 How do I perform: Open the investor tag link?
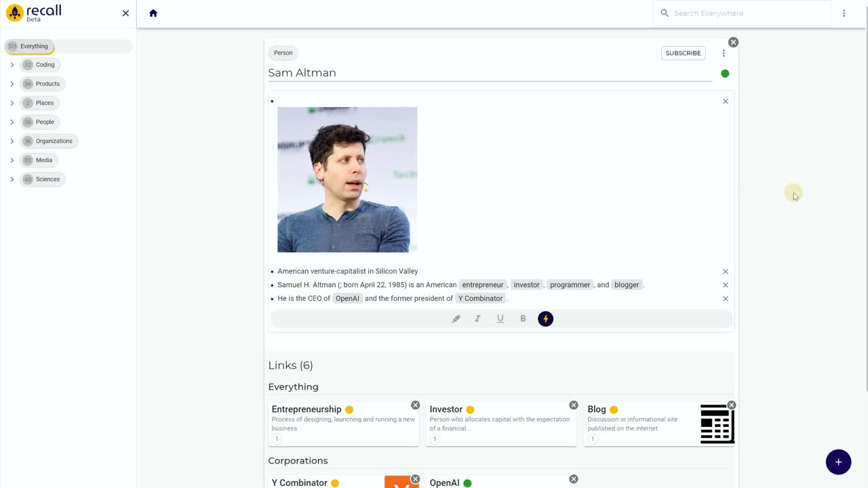[x=527, y=285]
